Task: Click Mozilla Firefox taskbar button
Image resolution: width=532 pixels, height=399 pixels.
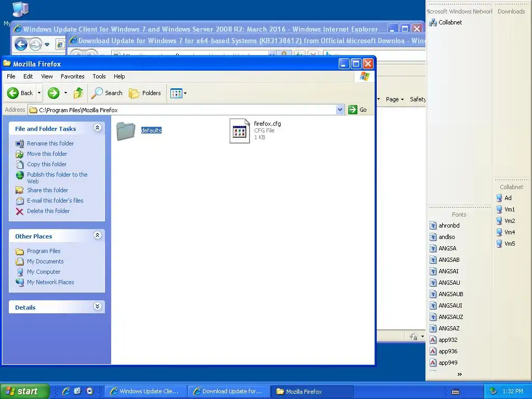Action: click(x=312, y=391)
